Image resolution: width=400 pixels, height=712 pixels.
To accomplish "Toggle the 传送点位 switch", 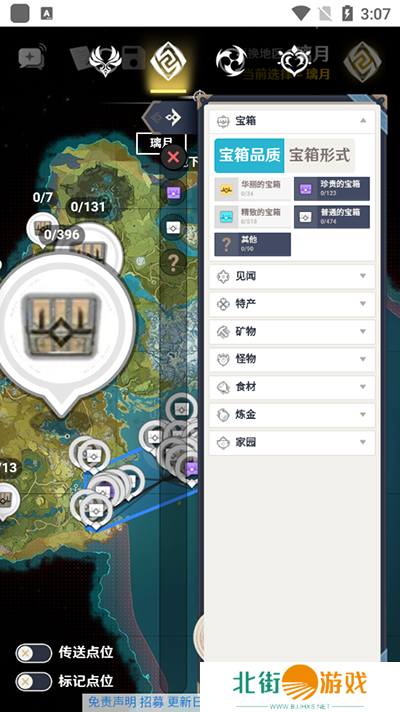I will coord(34,653).
